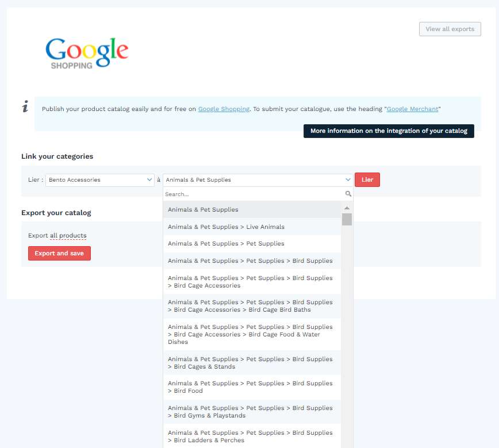Viewport: 499px width, 448px height.
Task: Click the 'Link your categories' heading
Action: pyautogui.click(x=57, y=156)
